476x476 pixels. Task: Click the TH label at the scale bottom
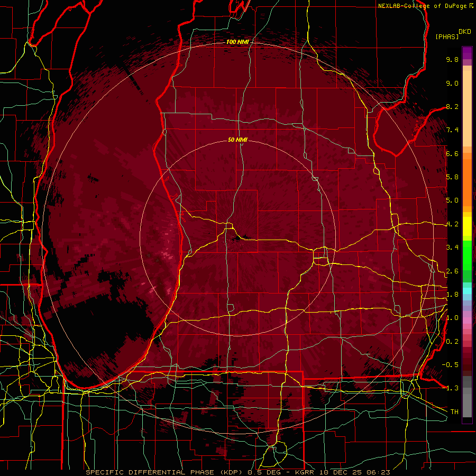454,412
